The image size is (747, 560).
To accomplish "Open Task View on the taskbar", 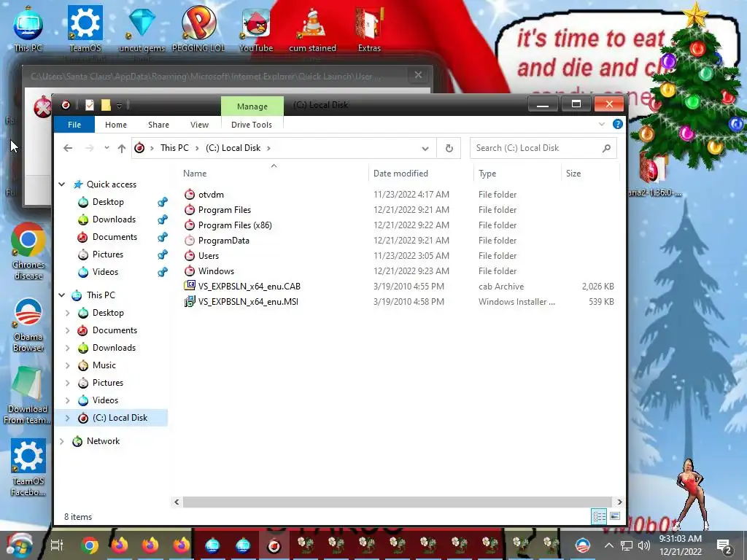I will pyautogui.click(x=57, y=545).
